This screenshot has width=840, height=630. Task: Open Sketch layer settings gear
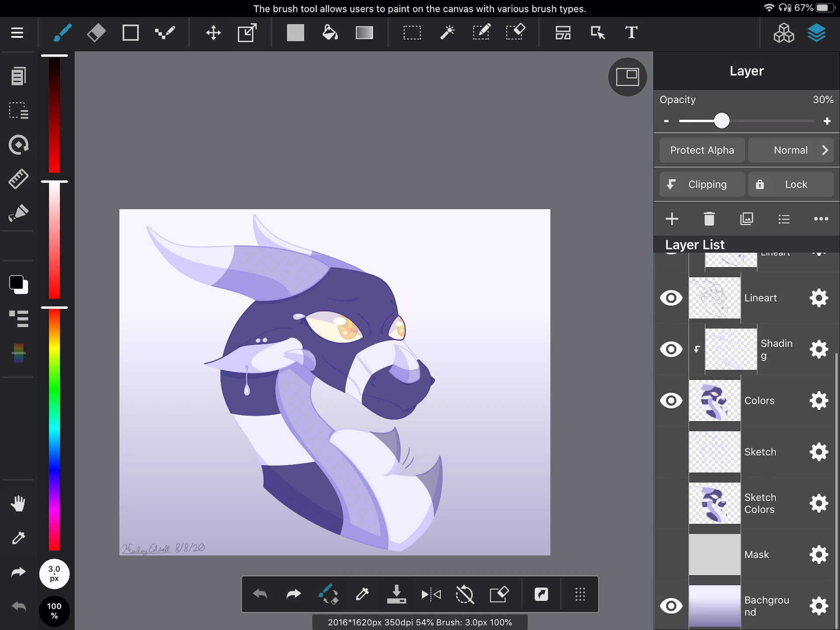819,452
